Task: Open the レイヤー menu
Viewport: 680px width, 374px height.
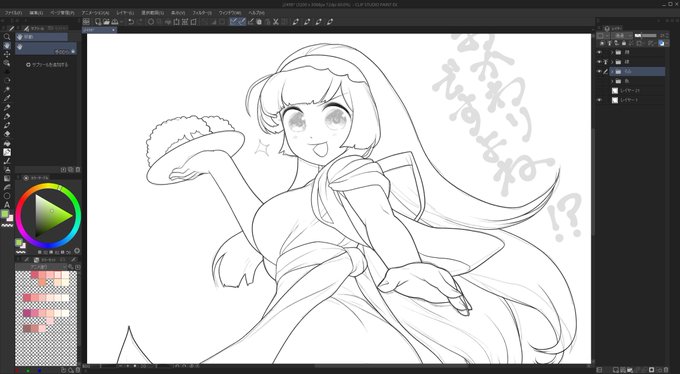Action: (x=125, y=13)
